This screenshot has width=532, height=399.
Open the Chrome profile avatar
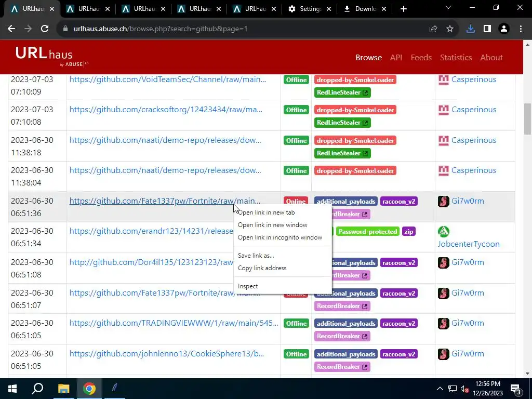504,29
